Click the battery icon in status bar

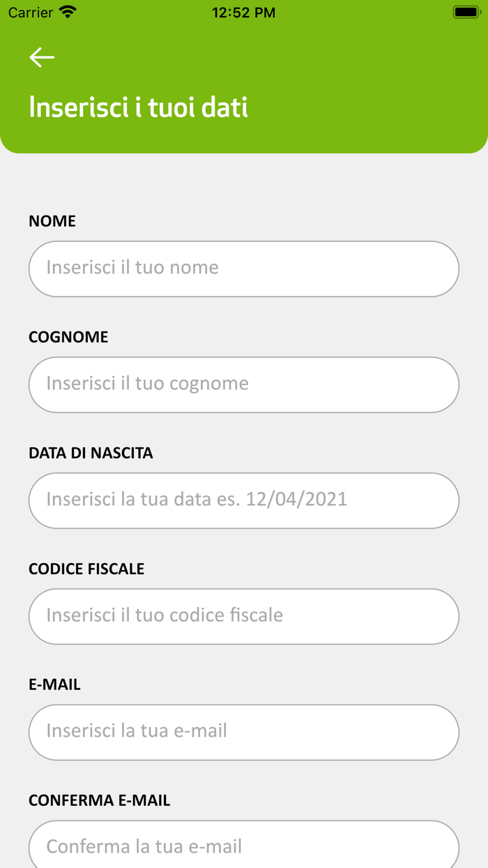(x=466, y=12)
